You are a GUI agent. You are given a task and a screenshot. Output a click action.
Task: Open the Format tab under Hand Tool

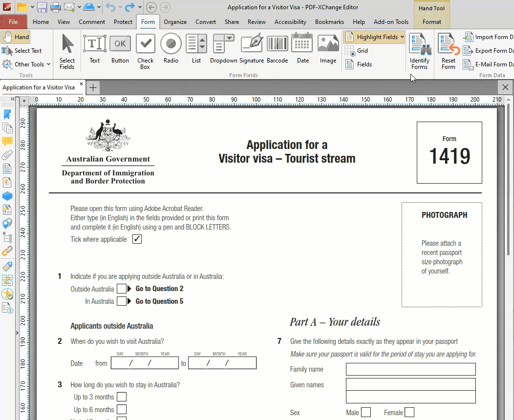point(432,22)
